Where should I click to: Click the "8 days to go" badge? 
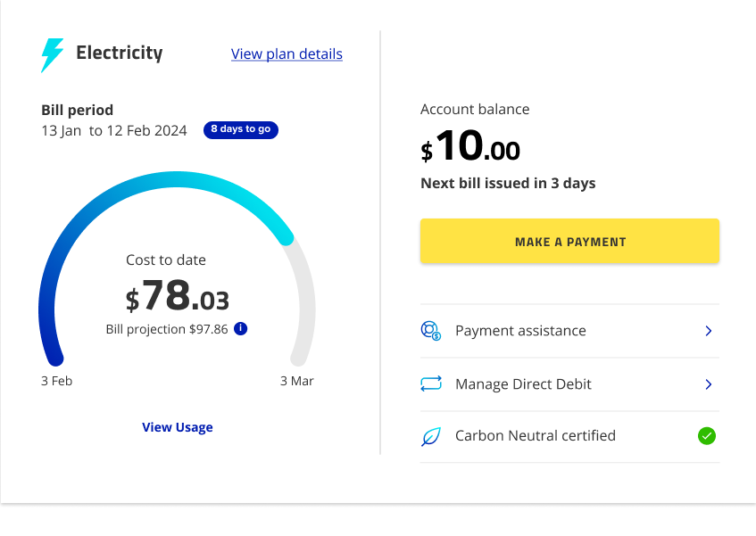241,130
